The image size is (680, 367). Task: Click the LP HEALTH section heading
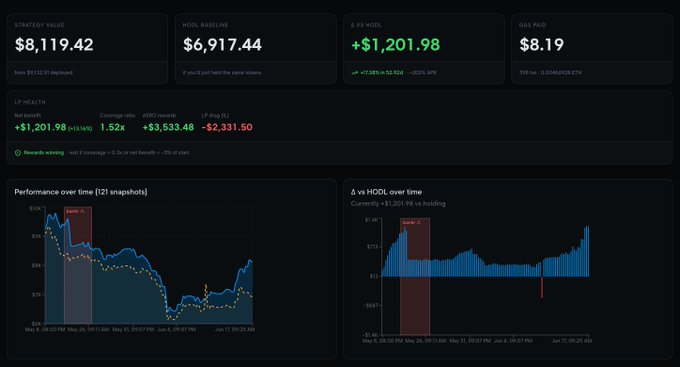[30, 102]
